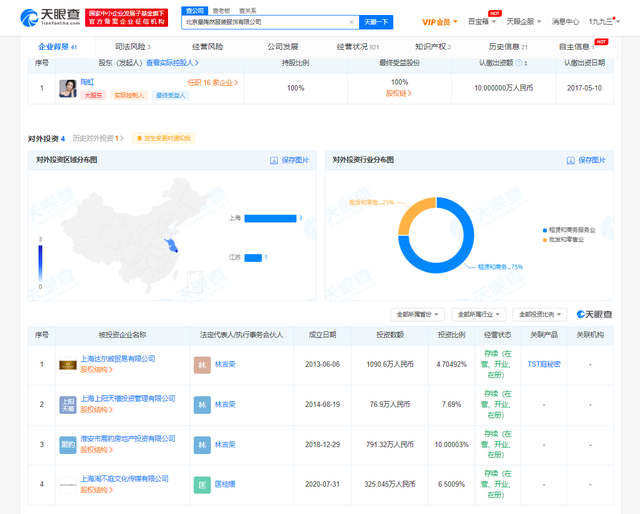This screenshot has width=640, height=514.
Task: Switch to the 经营状况 tab
Action: pos(358,47)
